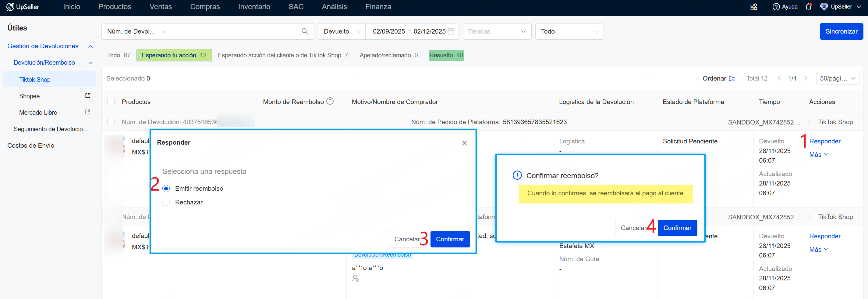The width and height of the screenshot is (868, 299).
Task: Open the date range calendar icon
Action: click(x=451, y=31)
